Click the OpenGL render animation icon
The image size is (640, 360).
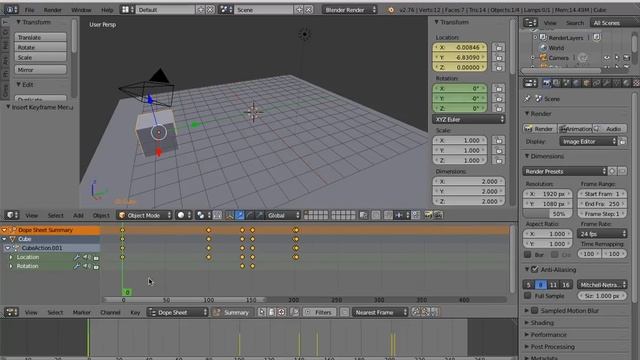pyautogui.click(x=438, y=215)
